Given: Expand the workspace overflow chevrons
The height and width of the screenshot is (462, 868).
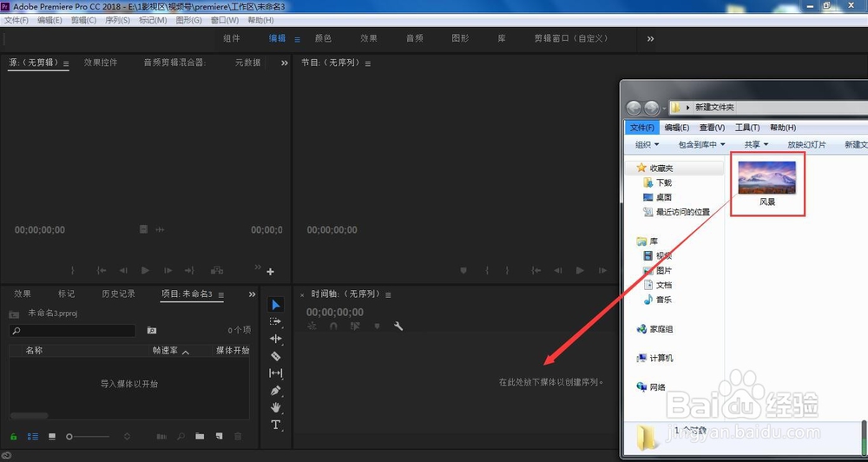Looking at the screenshot, I should pyautogui.click(x=650, y=39).
